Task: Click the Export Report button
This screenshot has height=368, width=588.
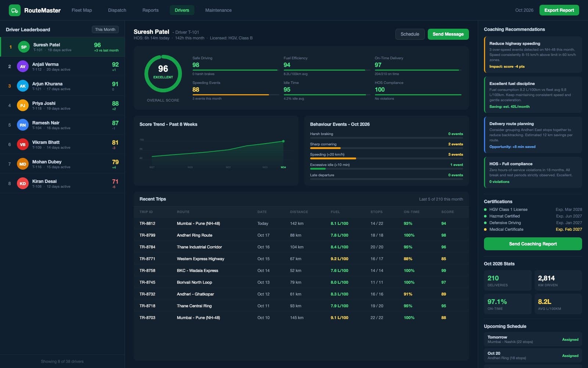Action: 559,10
